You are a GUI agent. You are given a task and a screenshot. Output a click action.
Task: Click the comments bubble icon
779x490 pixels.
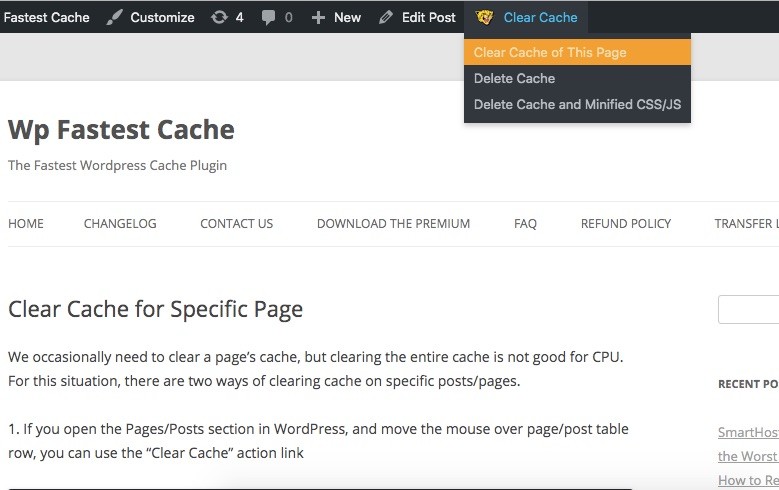(x=268, y=17)
